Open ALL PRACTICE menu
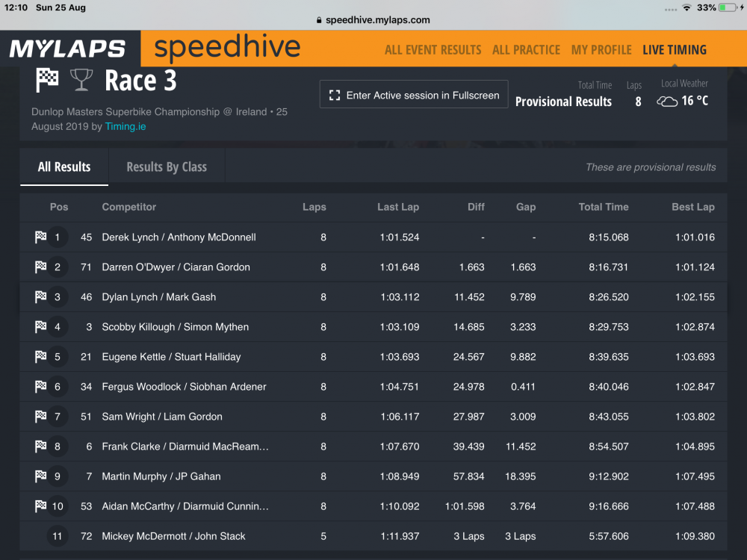 click(526, 50)
